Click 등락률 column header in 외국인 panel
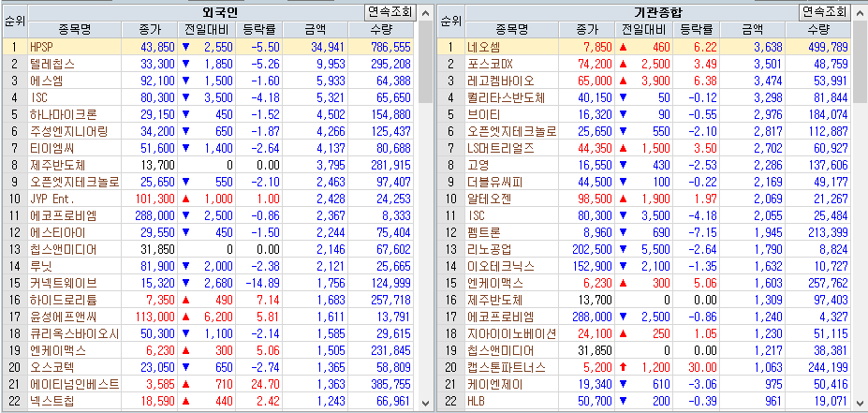The image size is (868, 413). tap(259, 30)
